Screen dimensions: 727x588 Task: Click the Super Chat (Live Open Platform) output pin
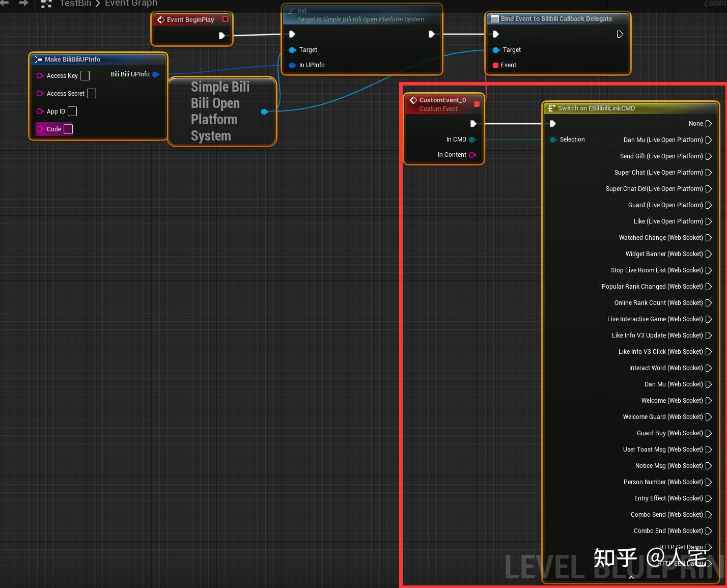click(x=709, y=173)
